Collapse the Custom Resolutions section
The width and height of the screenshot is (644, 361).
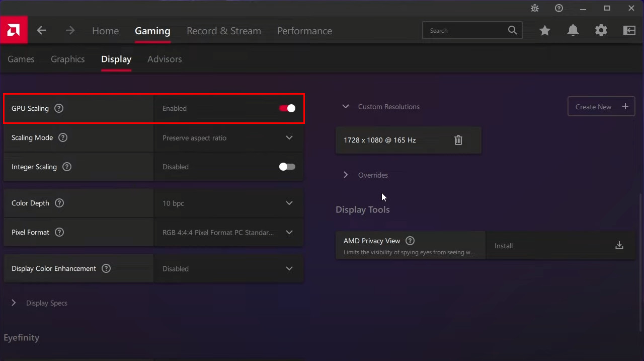(x=346, y=107)
